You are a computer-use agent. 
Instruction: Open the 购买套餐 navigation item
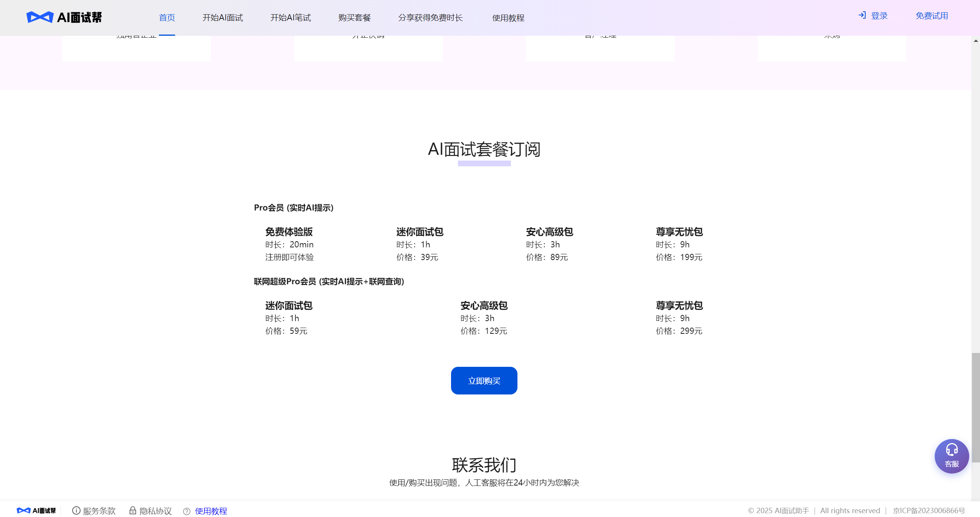point(354,17)
